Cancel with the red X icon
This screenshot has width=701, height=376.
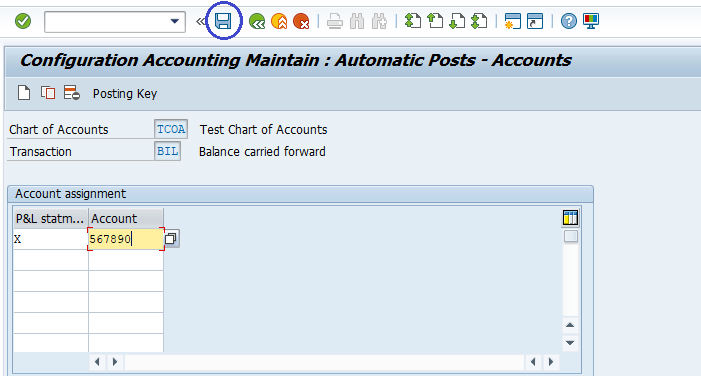301,21
